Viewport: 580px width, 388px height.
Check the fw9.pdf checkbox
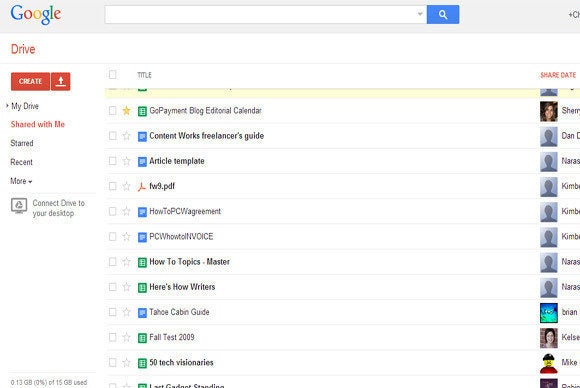coord(112,186)
